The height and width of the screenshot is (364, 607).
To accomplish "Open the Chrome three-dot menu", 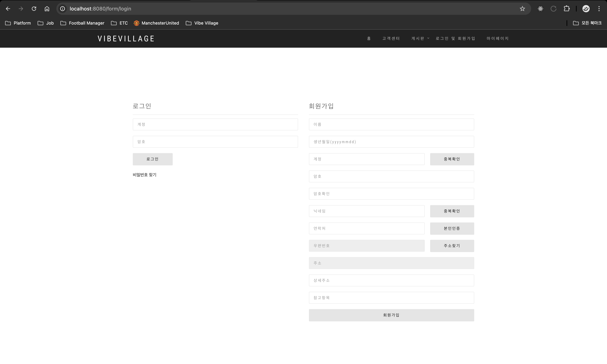I will pos(599,9).
